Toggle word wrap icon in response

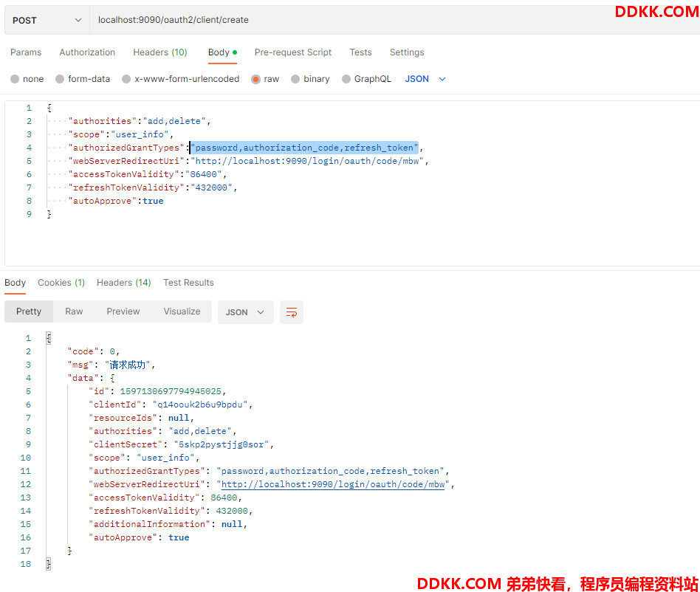pos(291,312)
